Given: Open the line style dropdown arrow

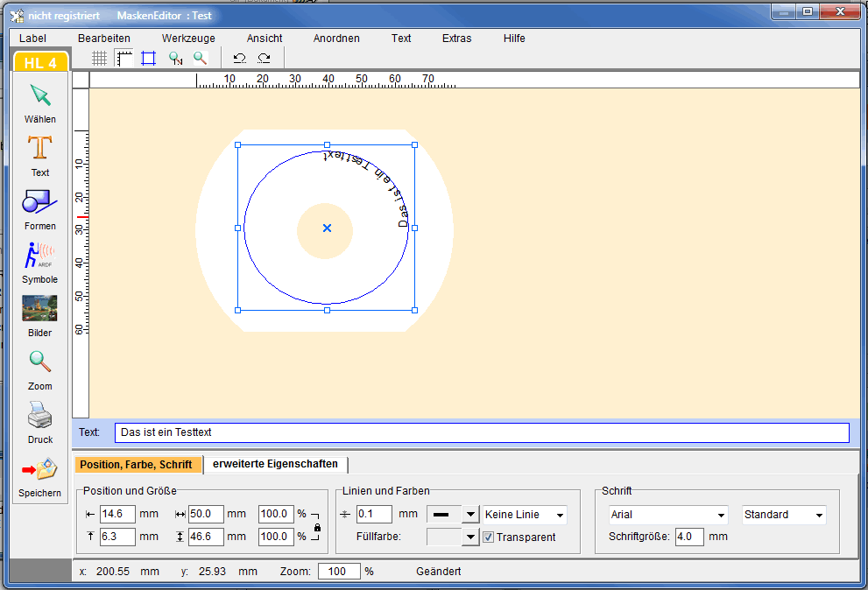Looking at the screenshot, I should point(470,514).
